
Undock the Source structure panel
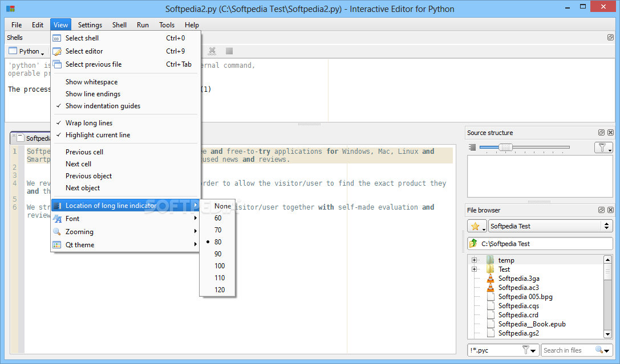(x=601, y=133)
